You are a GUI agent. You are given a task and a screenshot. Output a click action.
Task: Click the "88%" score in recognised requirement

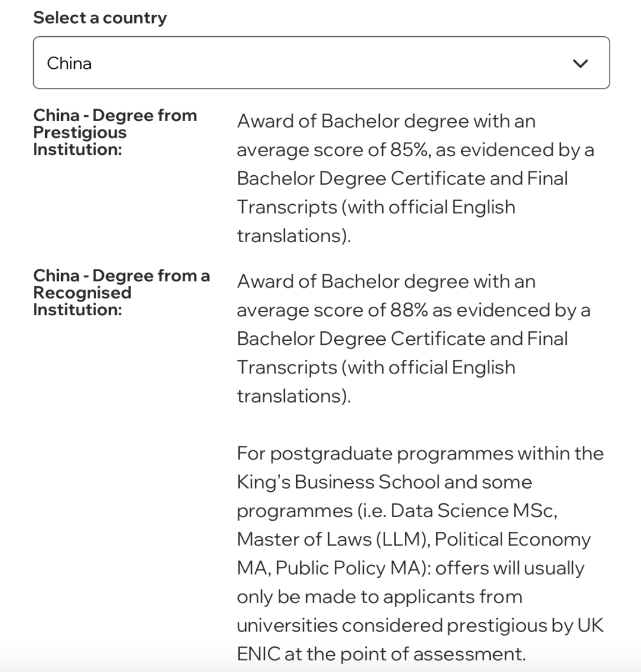pyautogui.click(x=410, y=310)
